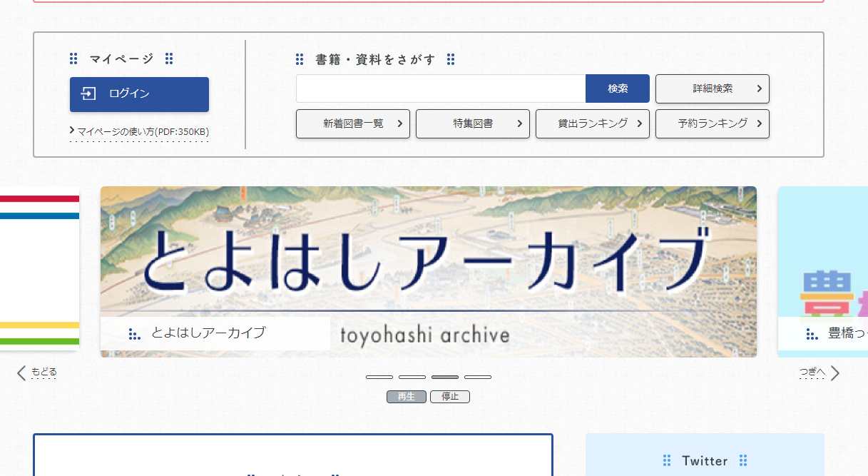Click the もどる back link
The width and height of the screenshot is (868, 476).
coord(44,372)
